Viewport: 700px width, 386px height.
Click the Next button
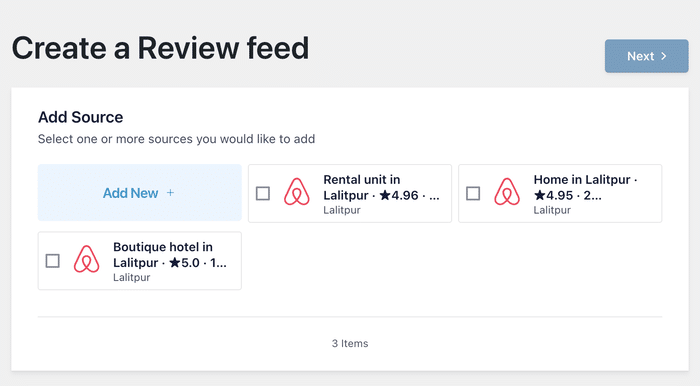pyautogui.click(x=646, y=56)
